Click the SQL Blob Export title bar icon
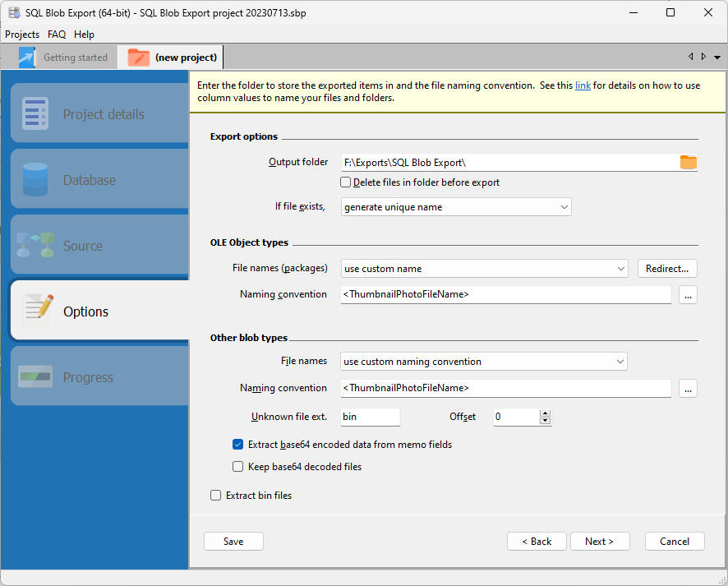 13,13
